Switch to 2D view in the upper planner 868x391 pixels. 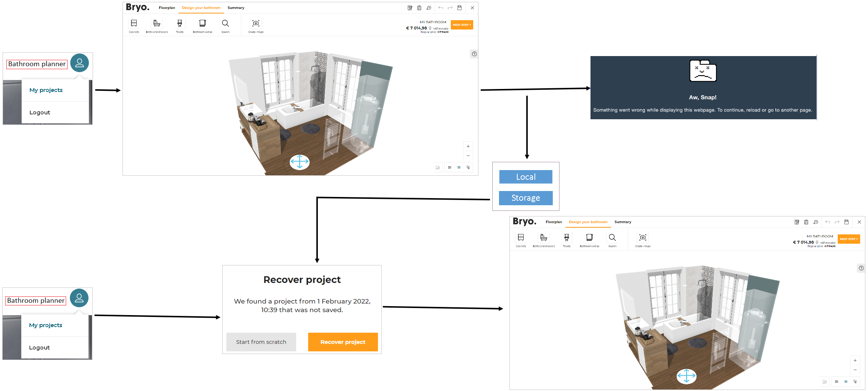[450, 167]
